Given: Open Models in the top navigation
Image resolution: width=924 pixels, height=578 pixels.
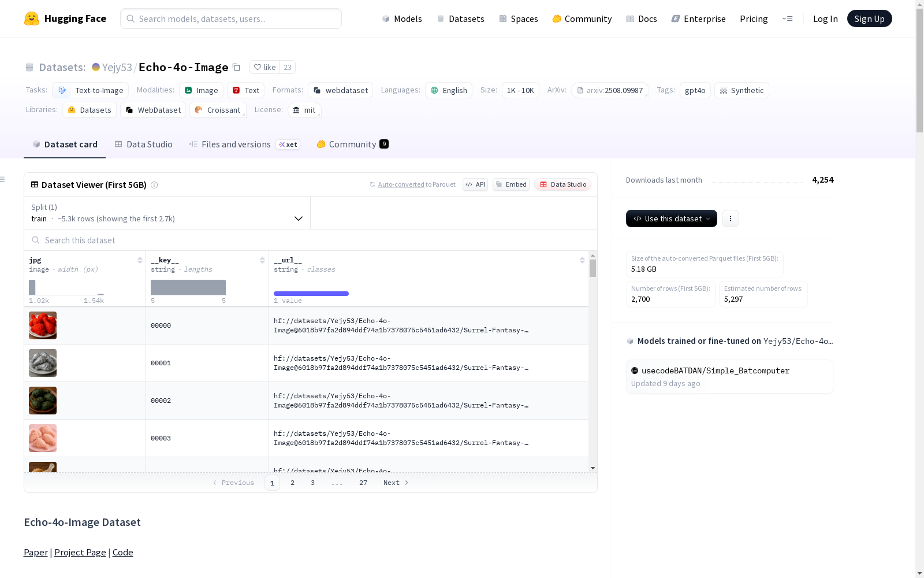Looking at the screenshot, I should point(402,18).
